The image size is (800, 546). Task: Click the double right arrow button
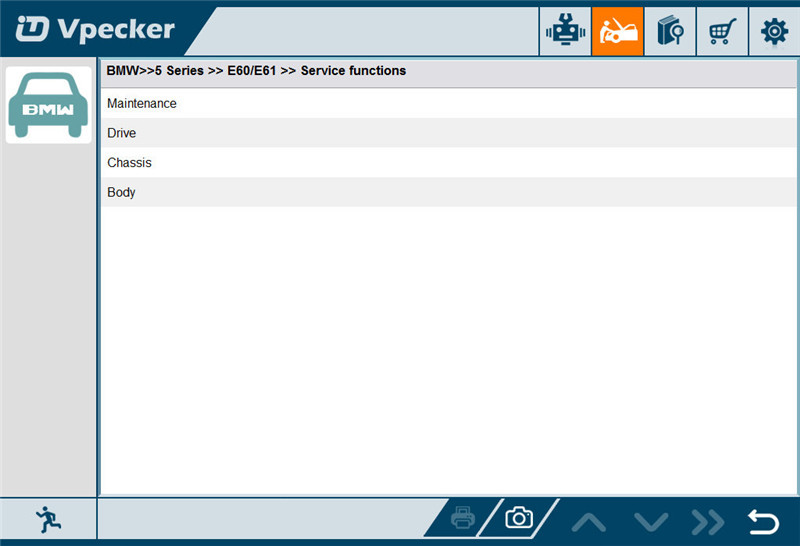pyautogui.click(x=707, y=521)
